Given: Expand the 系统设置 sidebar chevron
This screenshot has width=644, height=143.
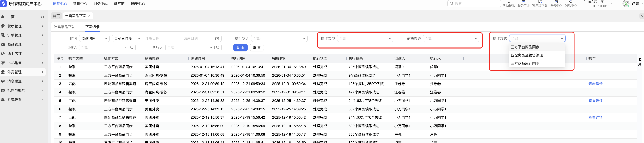Looking at the screenshot, I should tap(42, 100).
